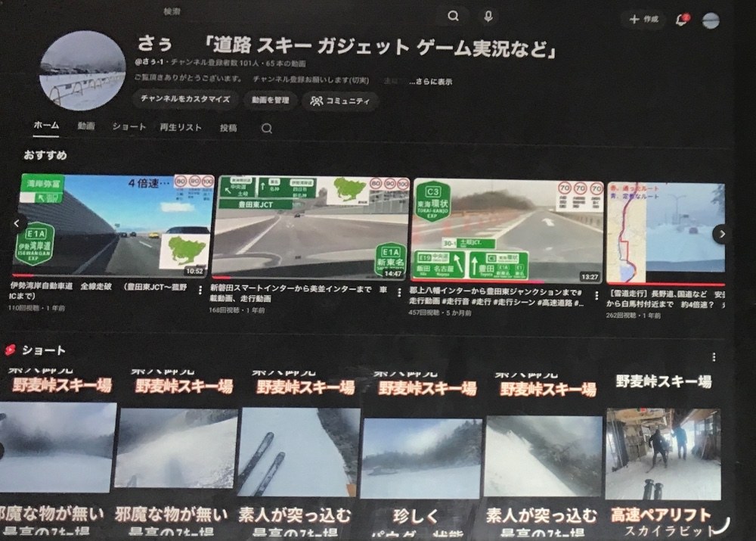Screen dimensions: 756x541
Task: Open options menu for 新磐田スマートインター video
Action: click(399, 293)
